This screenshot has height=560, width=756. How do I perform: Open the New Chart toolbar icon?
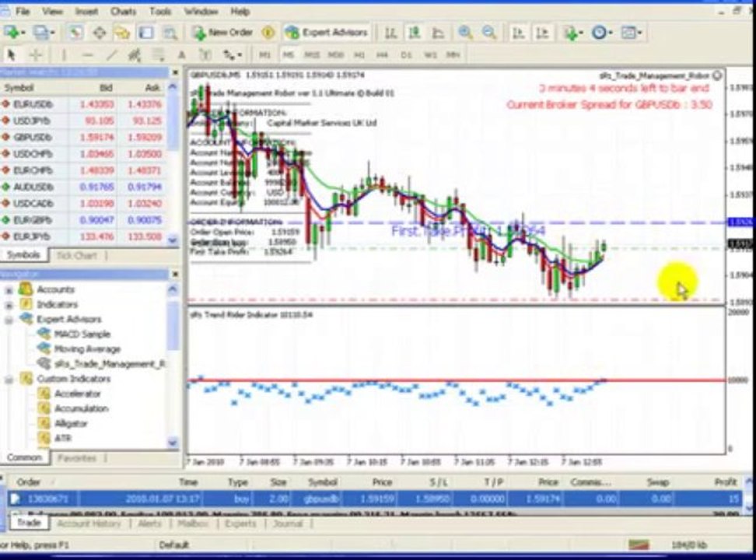(13, 33)
